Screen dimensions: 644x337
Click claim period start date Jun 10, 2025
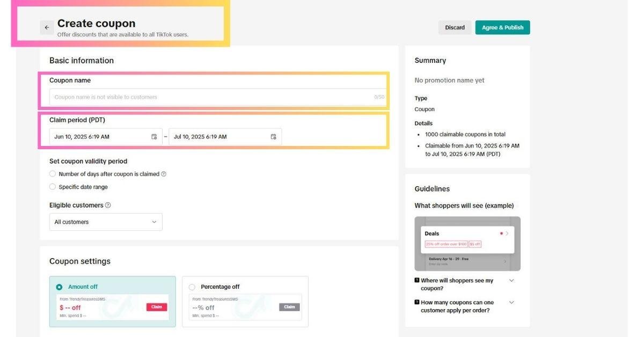pyautogui.click(x=106, y=137)
